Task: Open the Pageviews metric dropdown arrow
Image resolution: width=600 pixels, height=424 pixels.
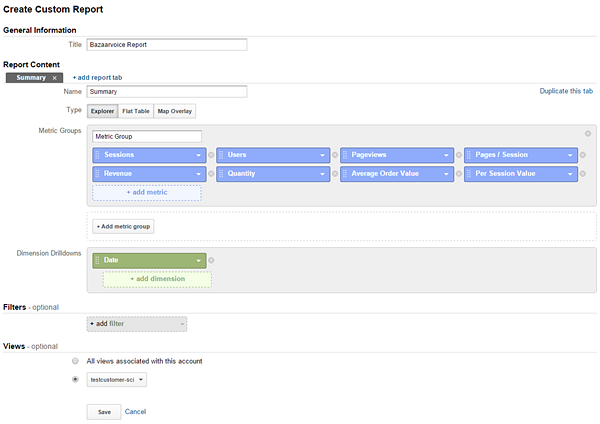Action: click(x=446, y=155)
